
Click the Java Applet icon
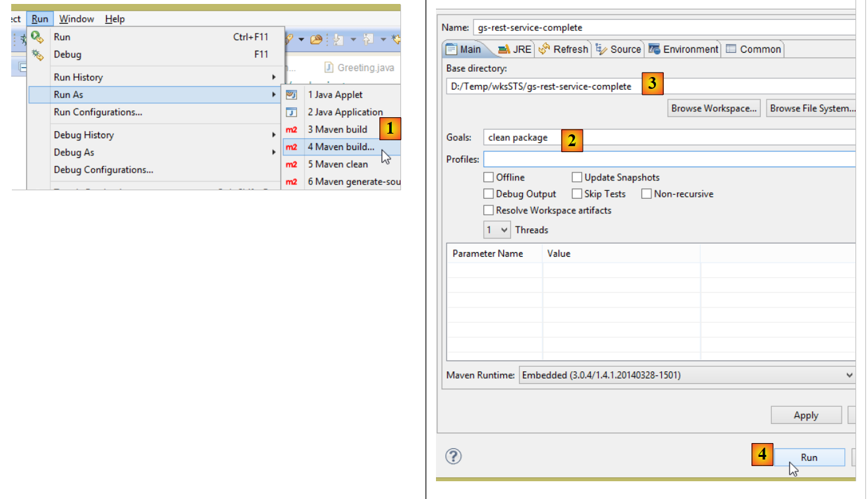click(292, 95)
